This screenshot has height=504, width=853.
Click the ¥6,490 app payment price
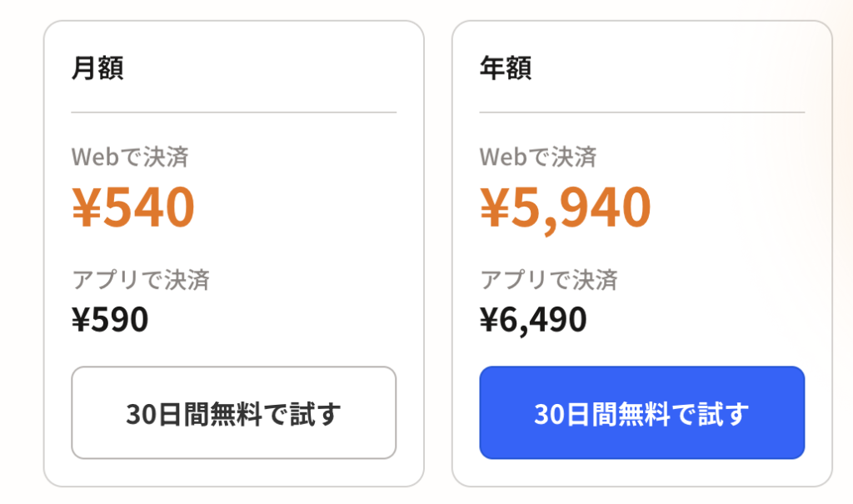[x=533, y=319]
